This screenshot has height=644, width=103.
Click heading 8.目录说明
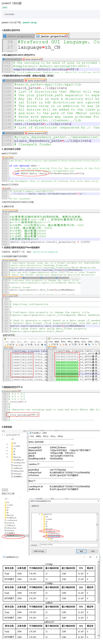click(x=7, y=427)
